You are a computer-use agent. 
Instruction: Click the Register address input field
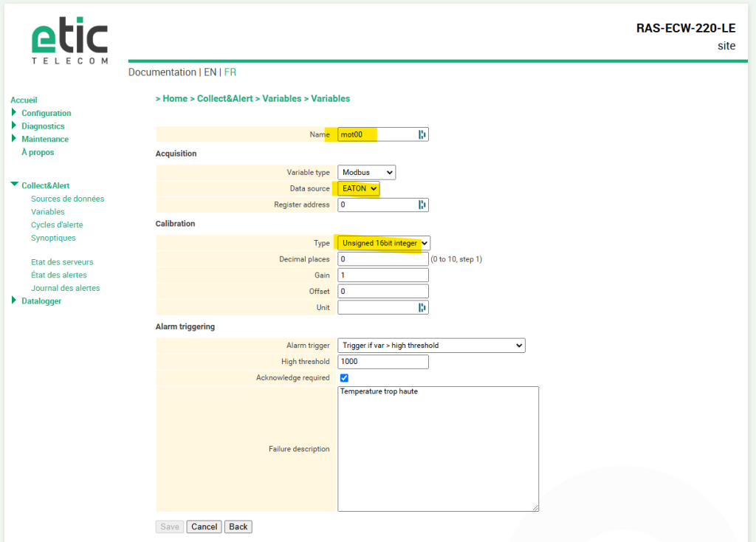[383, 205]
